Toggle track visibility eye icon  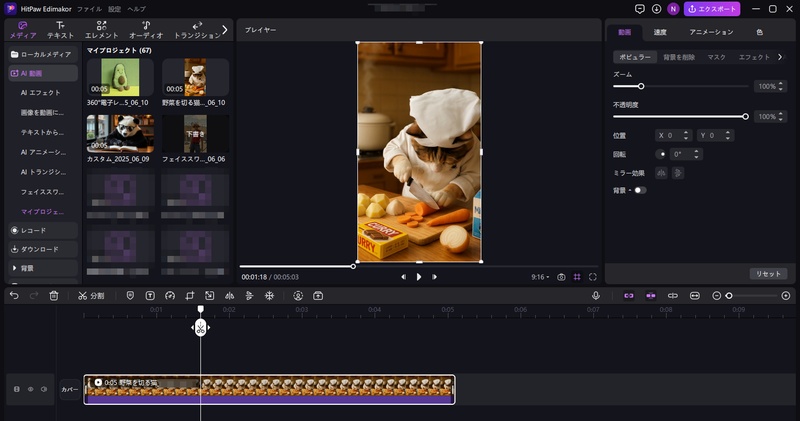[30, 389]
